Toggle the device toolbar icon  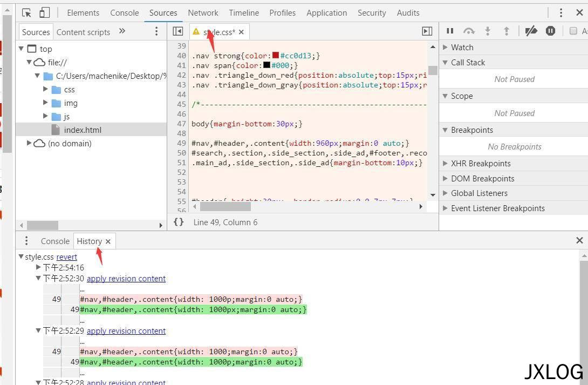point(44,13)
